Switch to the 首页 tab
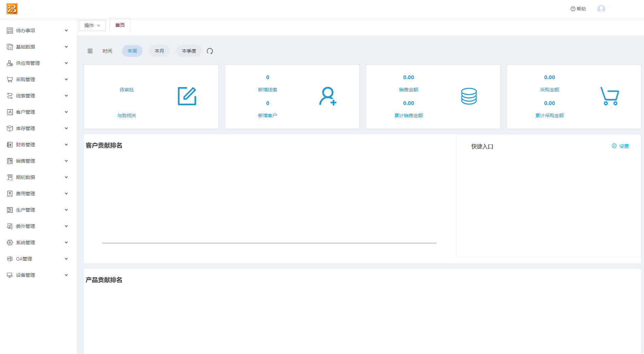644x354 pixels. coord(120,25)
